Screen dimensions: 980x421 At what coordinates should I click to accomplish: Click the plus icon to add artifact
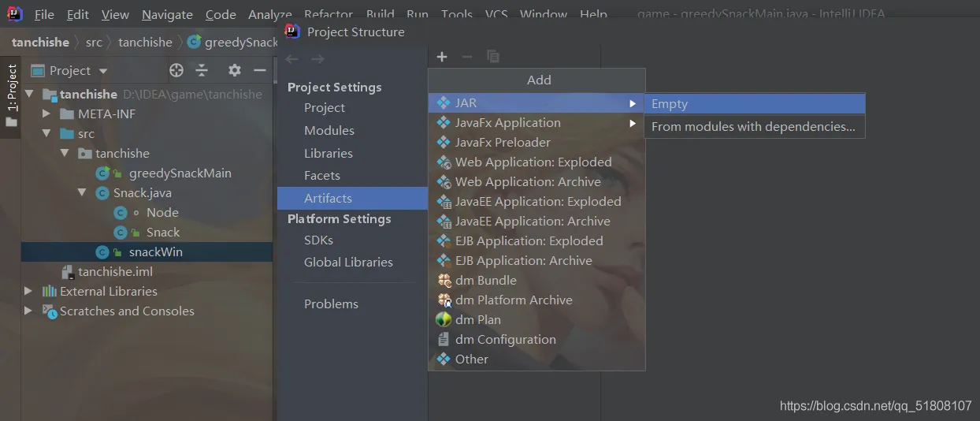(442, 57)
